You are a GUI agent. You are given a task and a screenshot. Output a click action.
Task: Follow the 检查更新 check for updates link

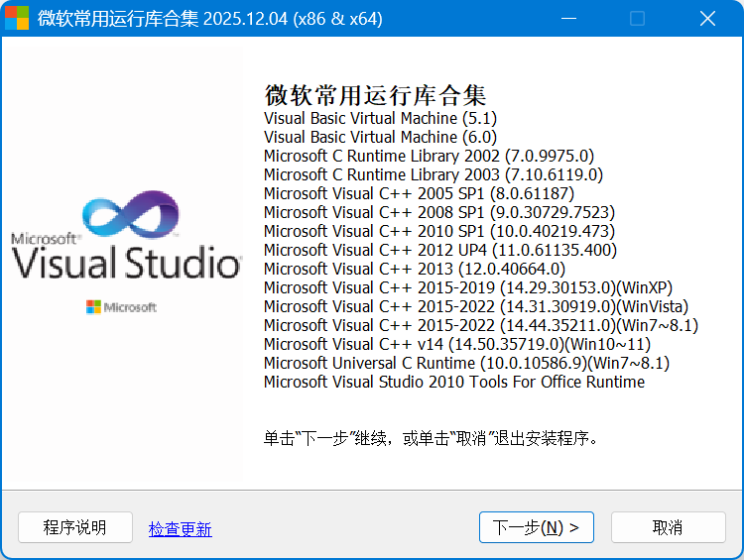tap(180, 529)
